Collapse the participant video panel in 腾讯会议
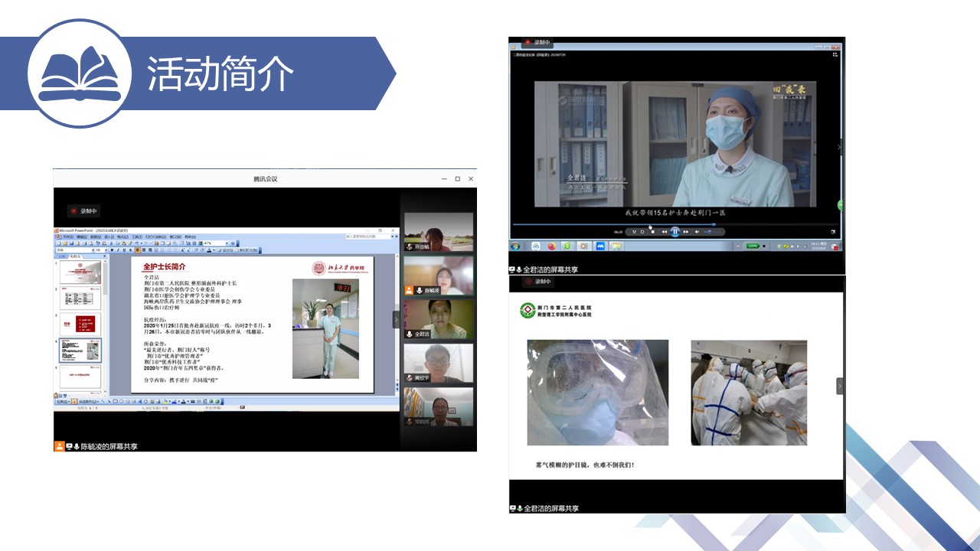Screen dimensions: 980x551 [x=397, y=319]
